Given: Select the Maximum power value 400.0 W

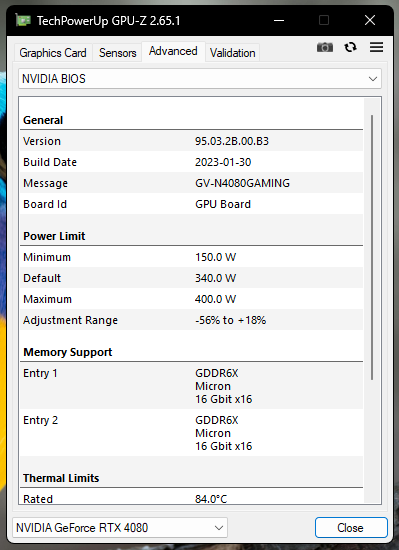Looking at the screenshot, I should pos(215,299).
